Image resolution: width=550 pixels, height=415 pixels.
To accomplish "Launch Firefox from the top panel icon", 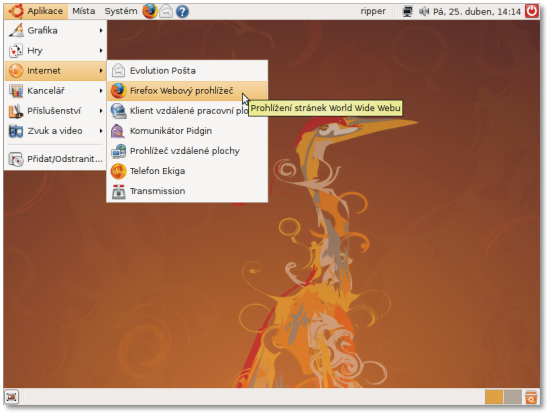I will click(x=150, y=11).
